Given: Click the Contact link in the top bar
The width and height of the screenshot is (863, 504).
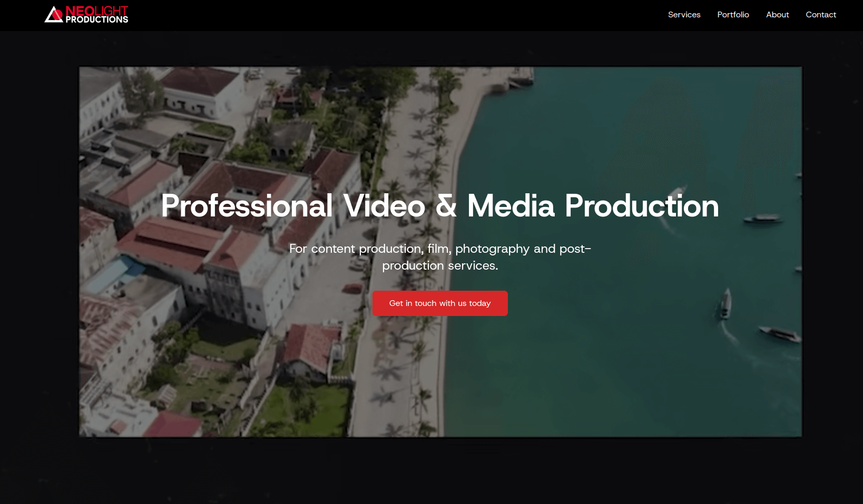Looking at the screenshot, I should pyautogui.click(x=820, y=15).
